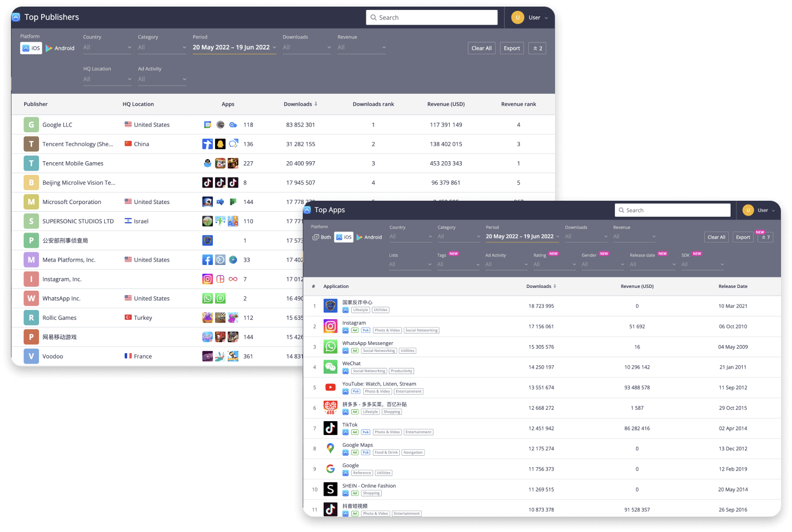Click first TikTok icon in Beijing Microlive row
Image resolution: width=792 pixels, height=532 pixels.
coord(207,183)
